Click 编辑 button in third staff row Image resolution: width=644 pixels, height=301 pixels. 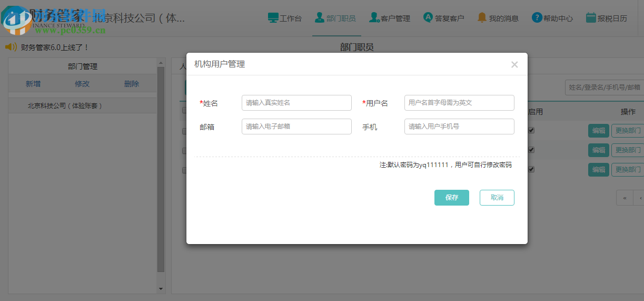pyautogui.click(x=599, y=170)
